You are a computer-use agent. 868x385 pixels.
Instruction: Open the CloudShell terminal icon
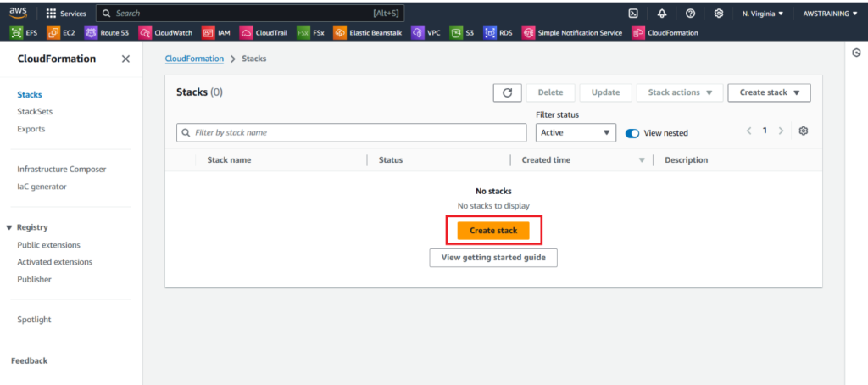point(632,14)
